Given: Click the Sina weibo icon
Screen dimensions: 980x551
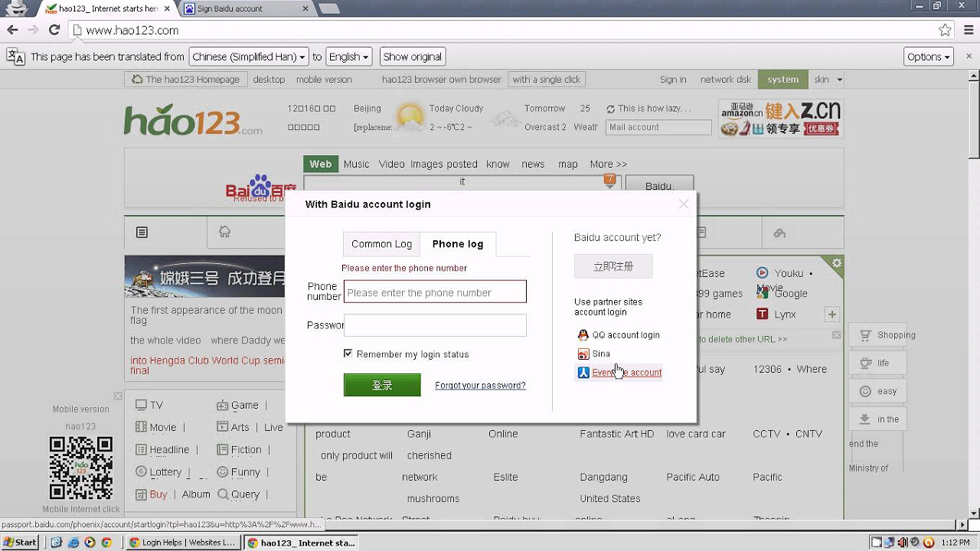Looking at the screenshot, I should (x=583, y=354).
